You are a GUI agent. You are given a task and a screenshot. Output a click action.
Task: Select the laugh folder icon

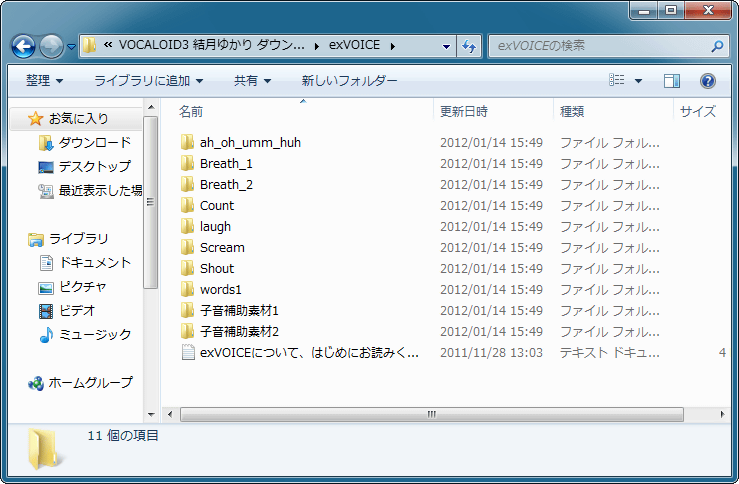pos(188,226)
